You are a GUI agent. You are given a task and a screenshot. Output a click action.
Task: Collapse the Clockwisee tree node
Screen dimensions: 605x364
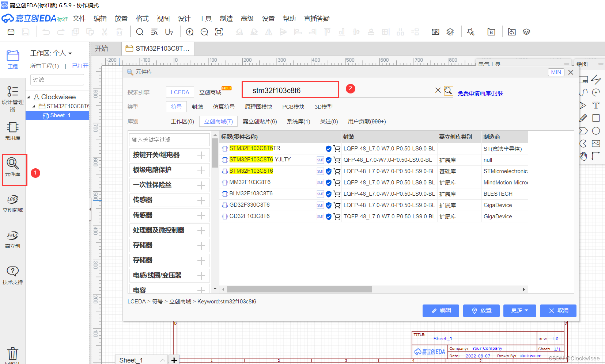click(x=29, y=97)
